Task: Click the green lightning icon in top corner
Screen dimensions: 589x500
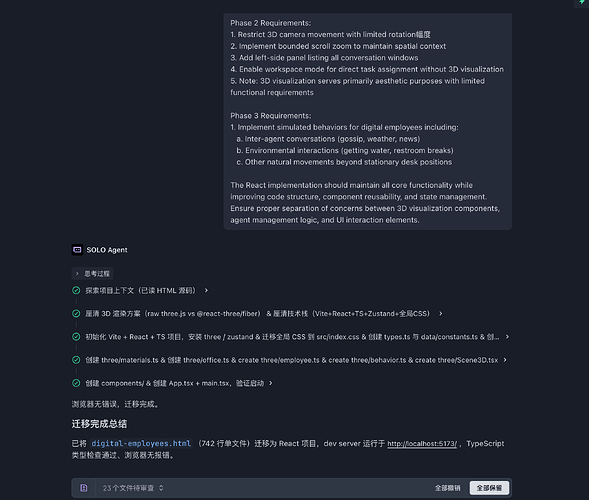Action: 582,2
